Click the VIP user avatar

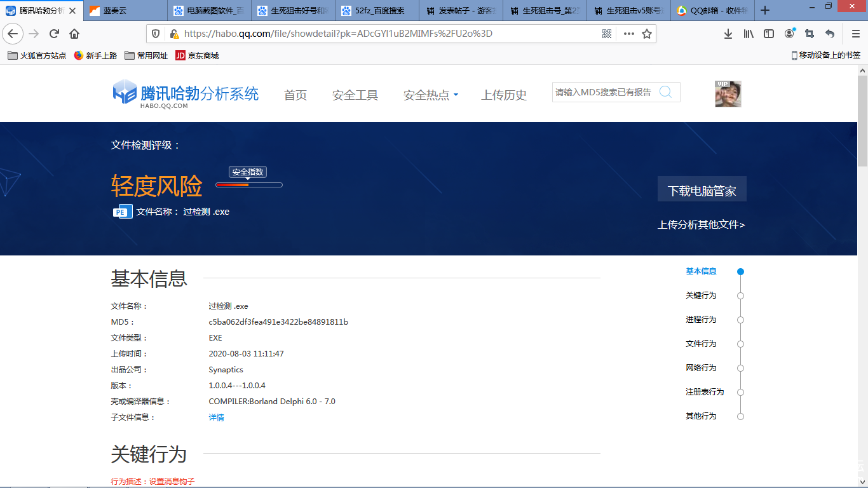pos(728,93)
